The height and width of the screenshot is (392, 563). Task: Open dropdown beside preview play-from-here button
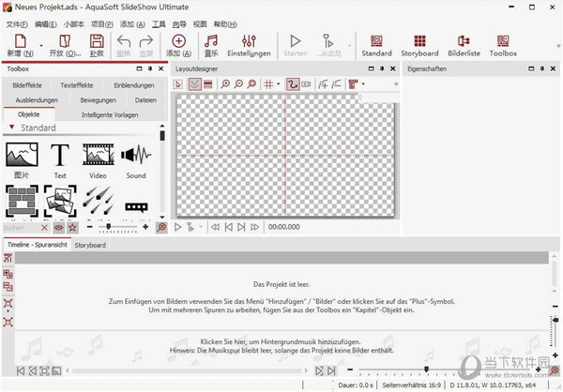tap(201, 227)
